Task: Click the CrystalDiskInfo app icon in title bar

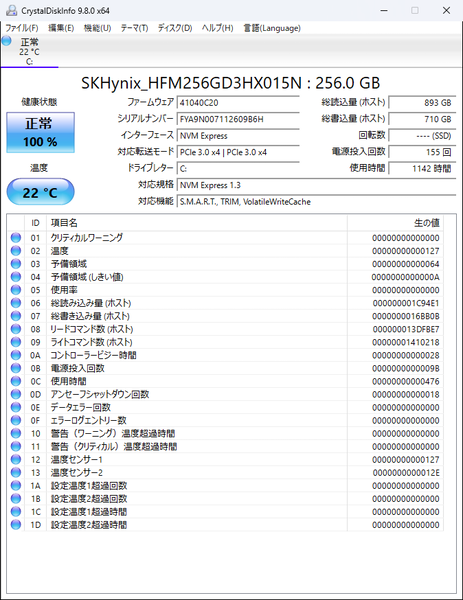Action: [x=12, y=10]
